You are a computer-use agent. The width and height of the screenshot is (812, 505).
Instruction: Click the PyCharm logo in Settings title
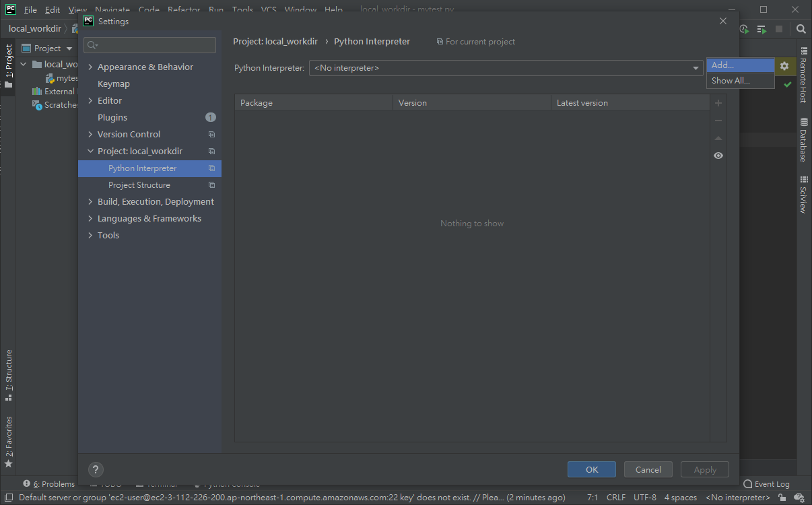click(x=88, y=21)
